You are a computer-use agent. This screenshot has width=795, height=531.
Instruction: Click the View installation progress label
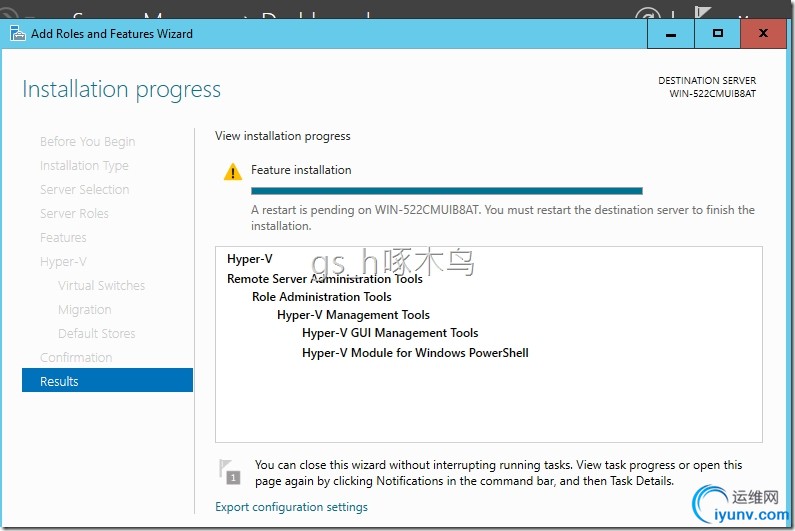pos(282,136)
